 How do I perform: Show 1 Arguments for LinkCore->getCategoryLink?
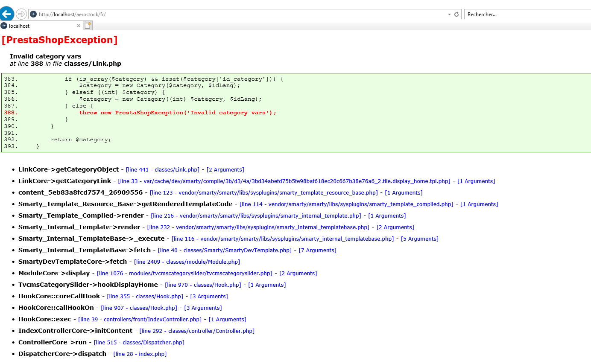[476, 181]
